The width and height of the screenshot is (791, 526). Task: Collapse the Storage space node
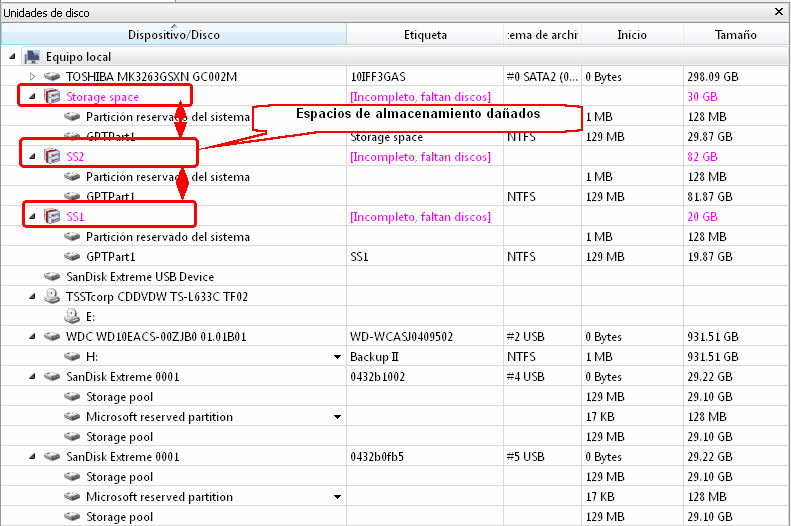[32, 96]
